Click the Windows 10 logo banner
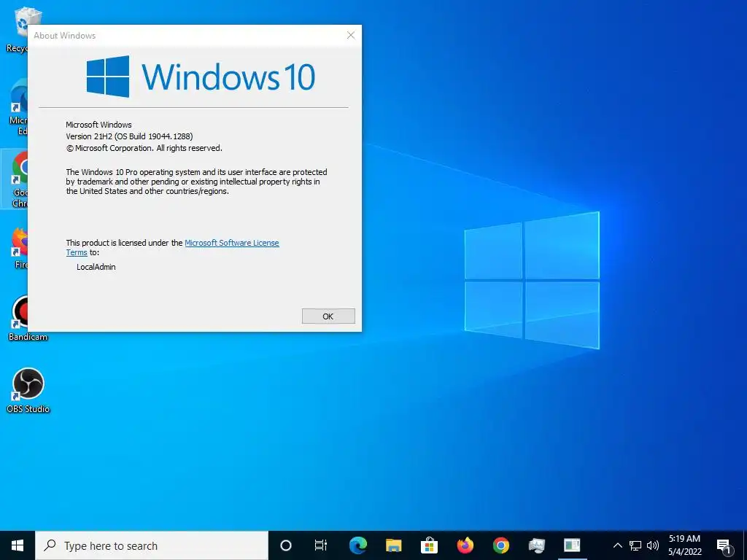 tap(201, 76)
